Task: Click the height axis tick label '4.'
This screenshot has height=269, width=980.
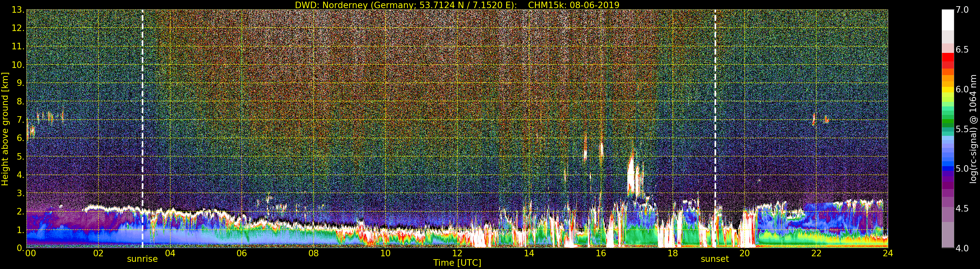Action: [20, 175]
